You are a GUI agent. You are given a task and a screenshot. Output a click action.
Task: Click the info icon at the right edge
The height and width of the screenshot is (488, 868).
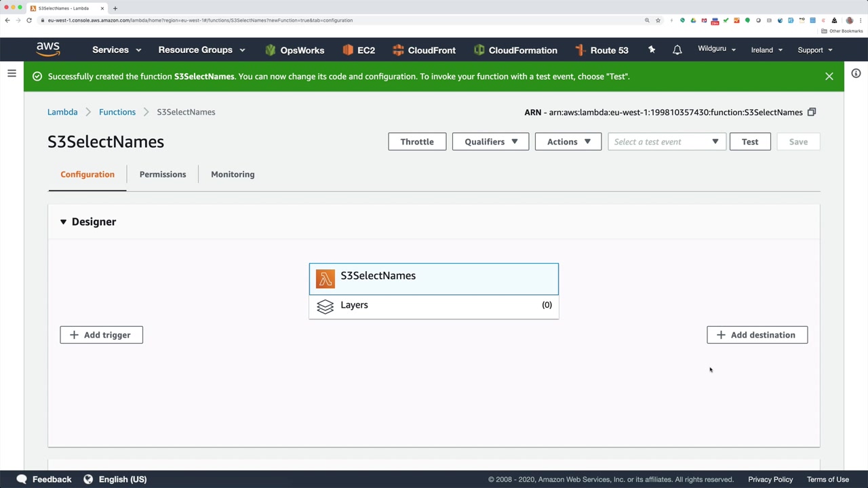tap(856, 73)
